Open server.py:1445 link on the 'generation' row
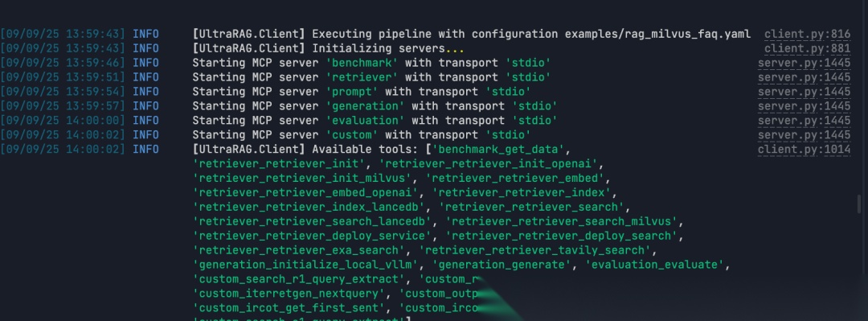The width and height of the screenshot is (868, 321). click(x=804, y=106)
